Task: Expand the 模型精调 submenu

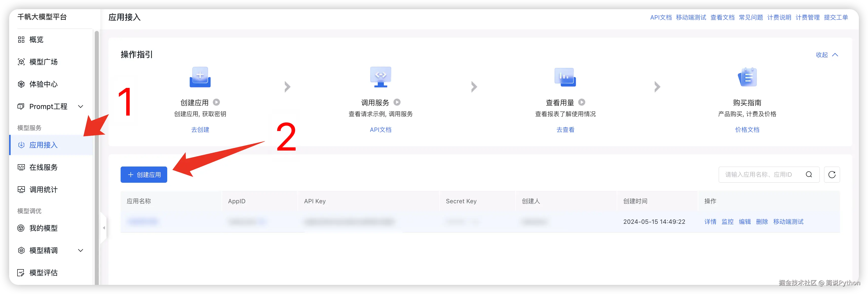Action: pyautogui.click(x=81, y=250)
